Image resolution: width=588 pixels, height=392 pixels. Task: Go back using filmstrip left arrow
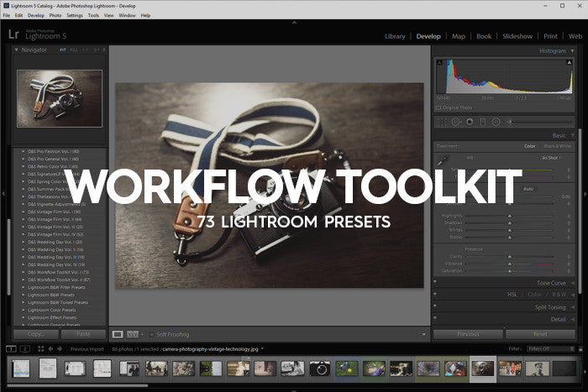[50, 349]
